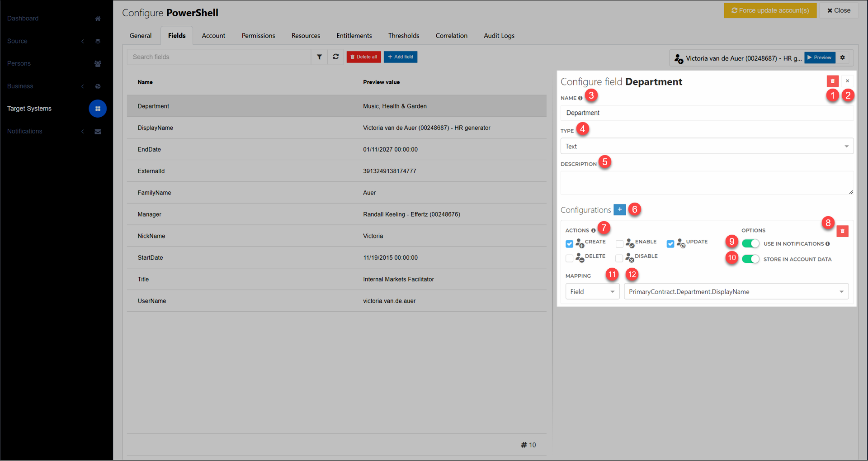
Task: Select the StartDate field row
Action: coord(337,258)
